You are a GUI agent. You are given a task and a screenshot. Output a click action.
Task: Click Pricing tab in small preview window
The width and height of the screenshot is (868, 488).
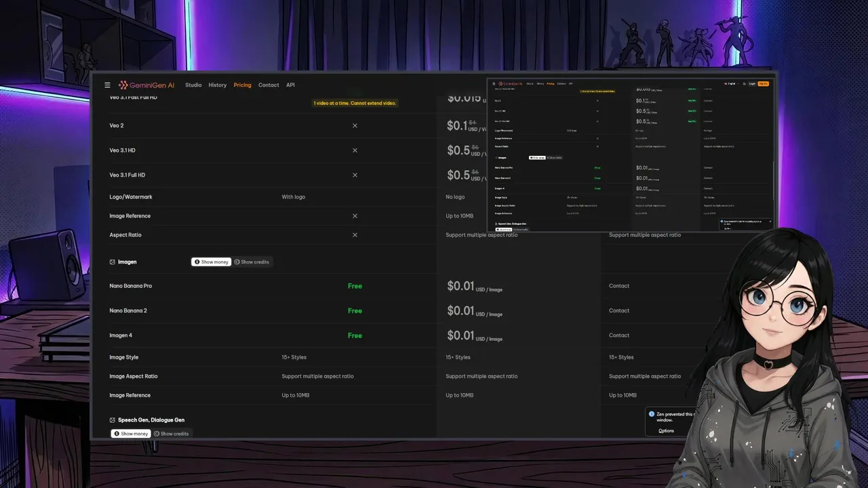click(x=550, y=83)
